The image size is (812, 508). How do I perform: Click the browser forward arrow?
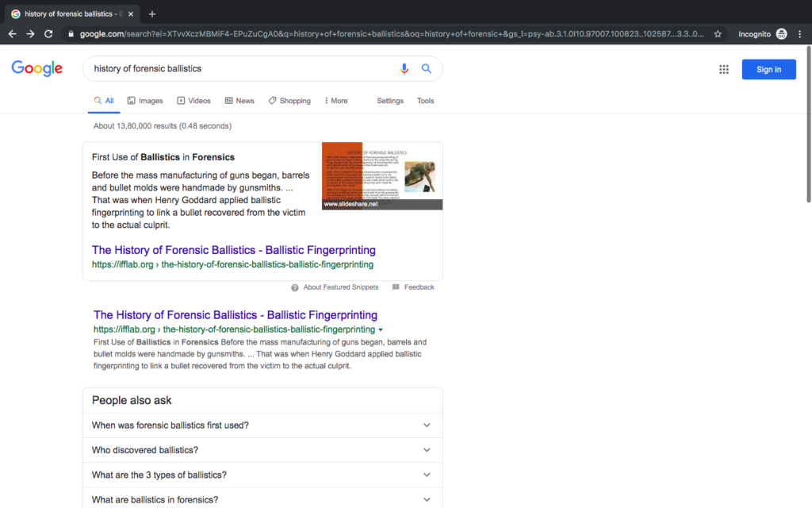tap(31, 33)
